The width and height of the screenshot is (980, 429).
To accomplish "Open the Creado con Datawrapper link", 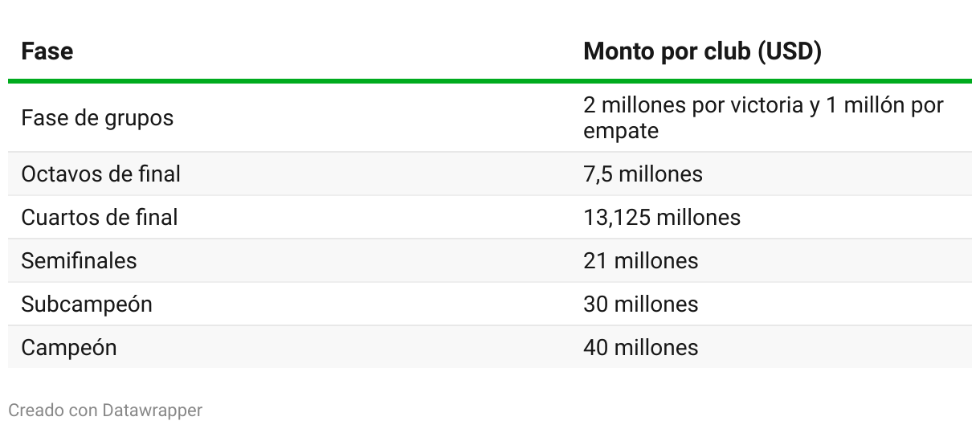I will pos(105,411).
